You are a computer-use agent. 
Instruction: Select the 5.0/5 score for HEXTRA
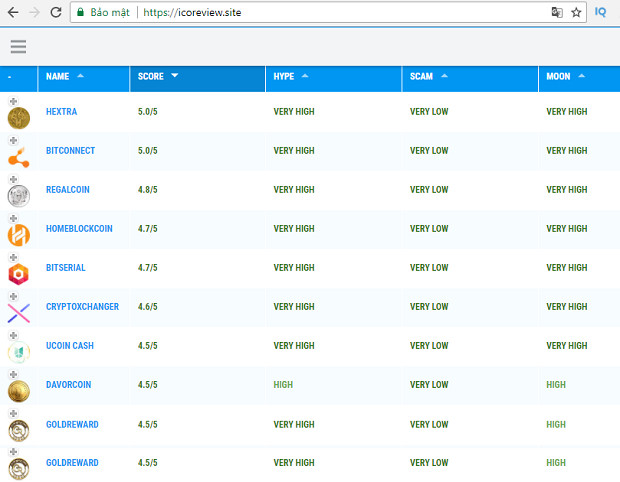click(147, 112)
